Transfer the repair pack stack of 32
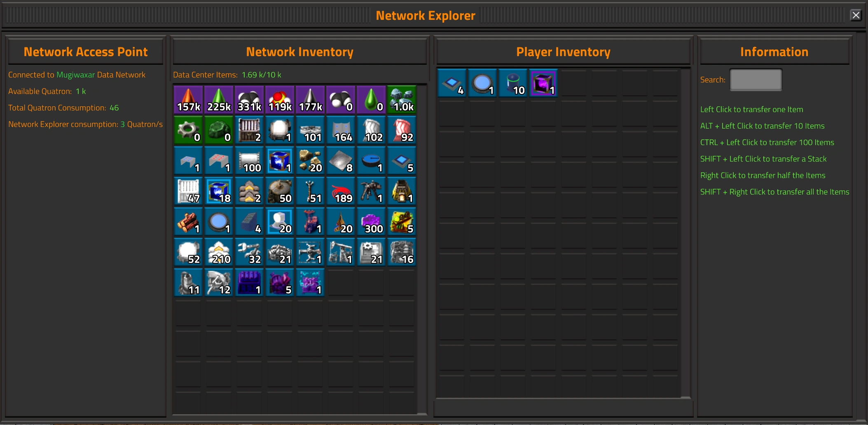 click(x=249, y=252)
